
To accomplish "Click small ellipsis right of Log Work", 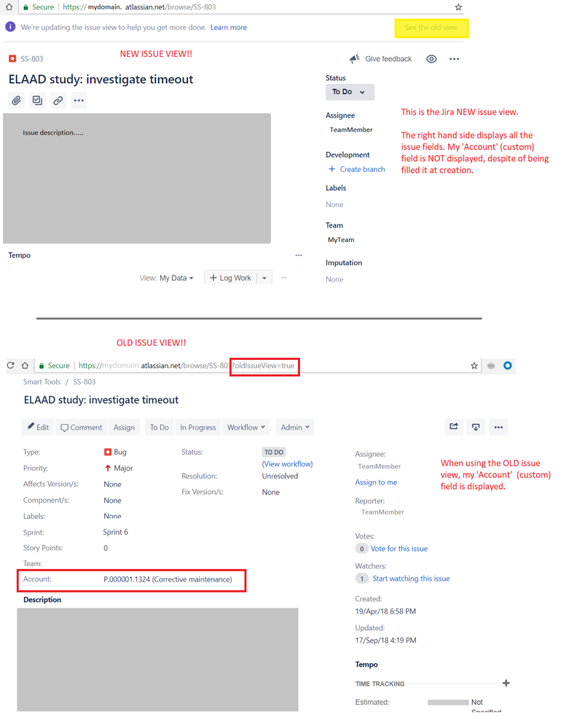I will click(x=284, y=278).
